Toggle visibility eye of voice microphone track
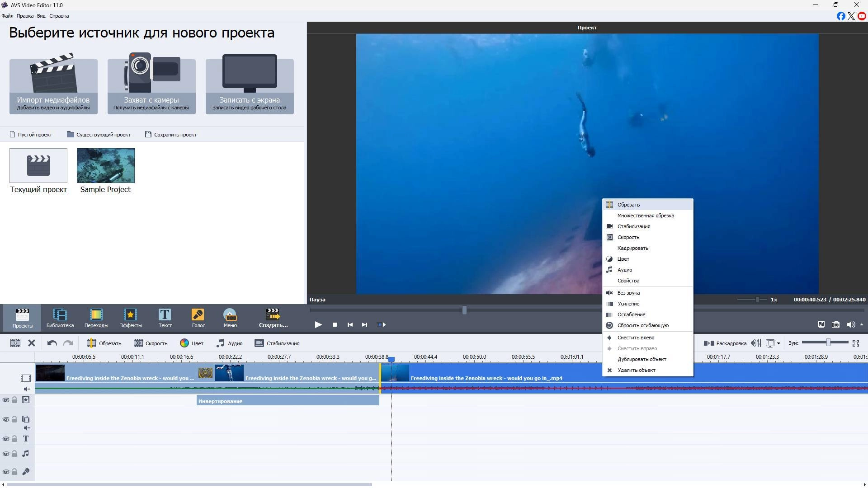Screen dimensions: 868x488 6,472
